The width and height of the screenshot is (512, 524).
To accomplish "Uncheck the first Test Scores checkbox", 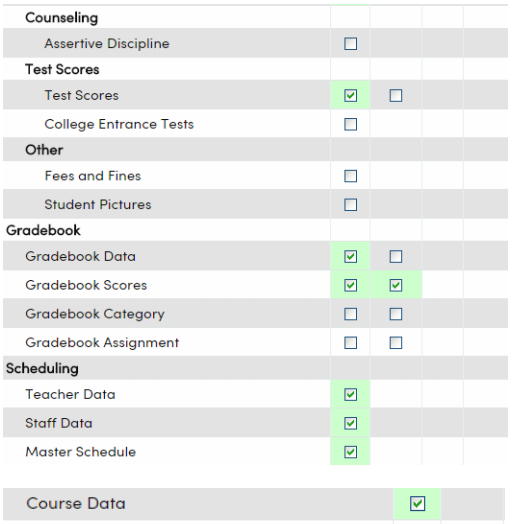I will (x=351, y=96).
